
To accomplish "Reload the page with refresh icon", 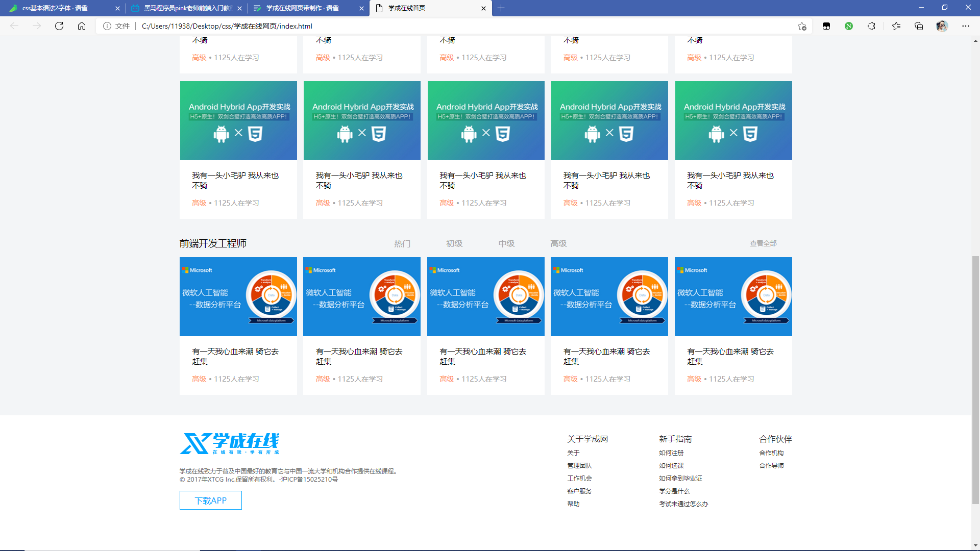I will click(59, 26).
